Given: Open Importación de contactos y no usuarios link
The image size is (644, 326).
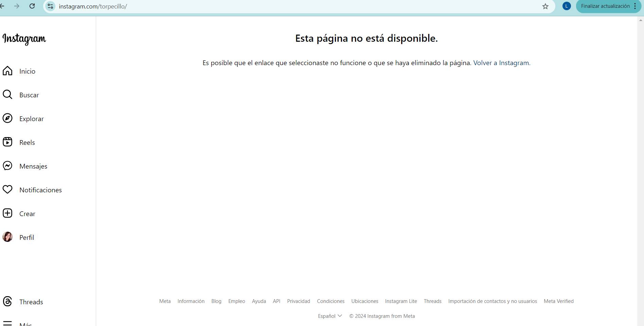Looking at the screenshot, I should 493,301.
